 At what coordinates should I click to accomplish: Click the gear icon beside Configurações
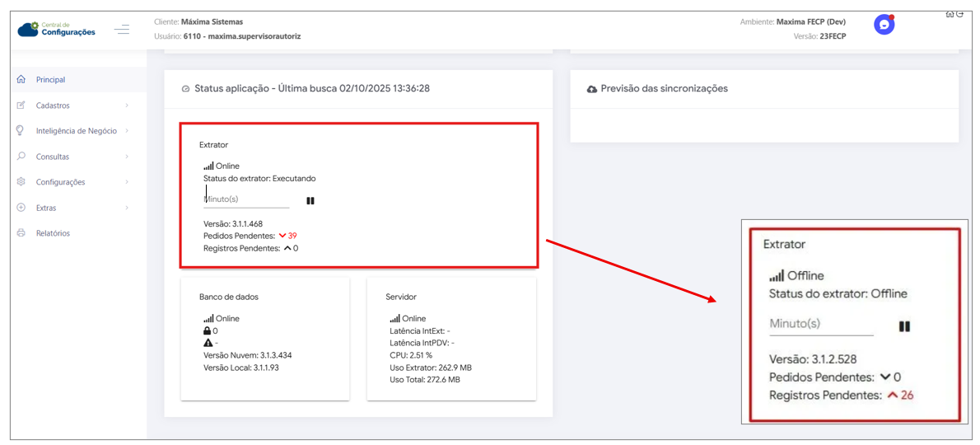tap(21, 182)
